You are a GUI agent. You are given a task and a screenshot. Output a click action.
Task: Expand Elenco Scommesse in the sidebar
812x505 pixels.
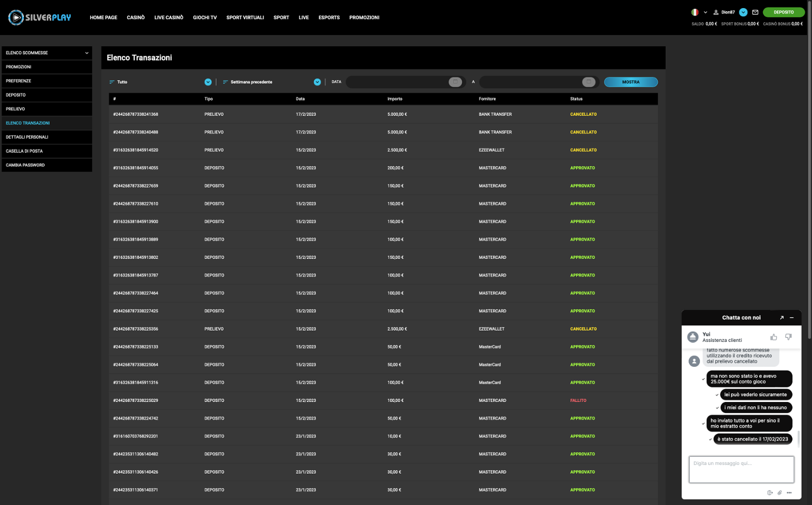tap(47, 53)
